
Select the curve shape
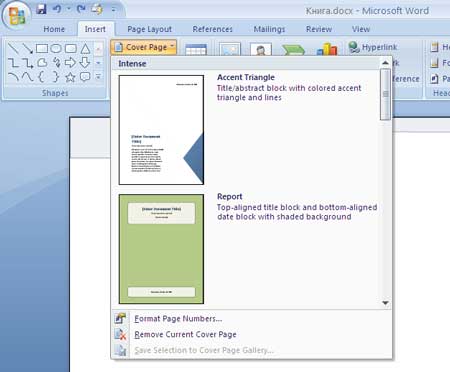(27, 77)
